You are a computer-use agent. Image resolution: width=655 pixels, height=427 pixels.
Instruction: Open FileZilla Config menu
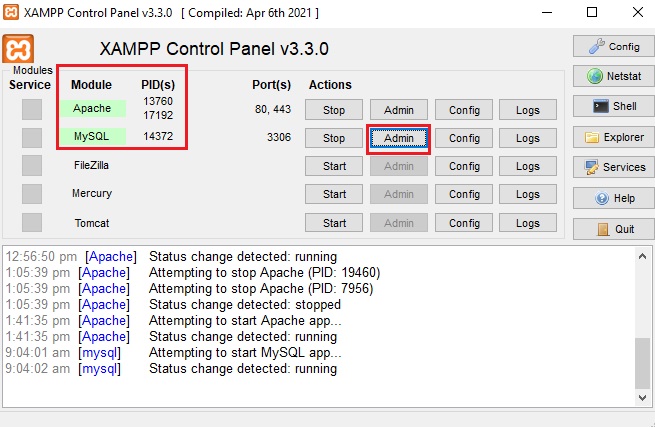(x=464, y=166)
